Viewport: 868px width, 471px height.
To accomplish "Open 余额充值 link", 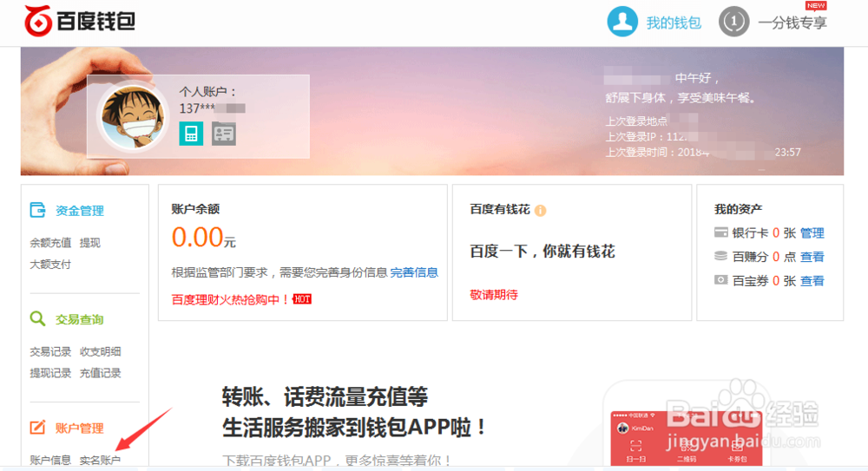I will click(x=50, y=242).
